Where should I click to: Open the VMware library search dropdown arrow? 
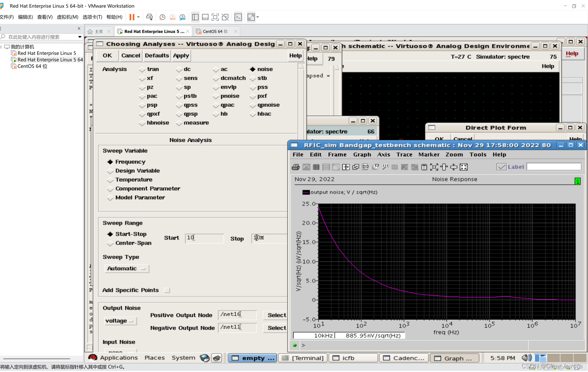(80, 37)
